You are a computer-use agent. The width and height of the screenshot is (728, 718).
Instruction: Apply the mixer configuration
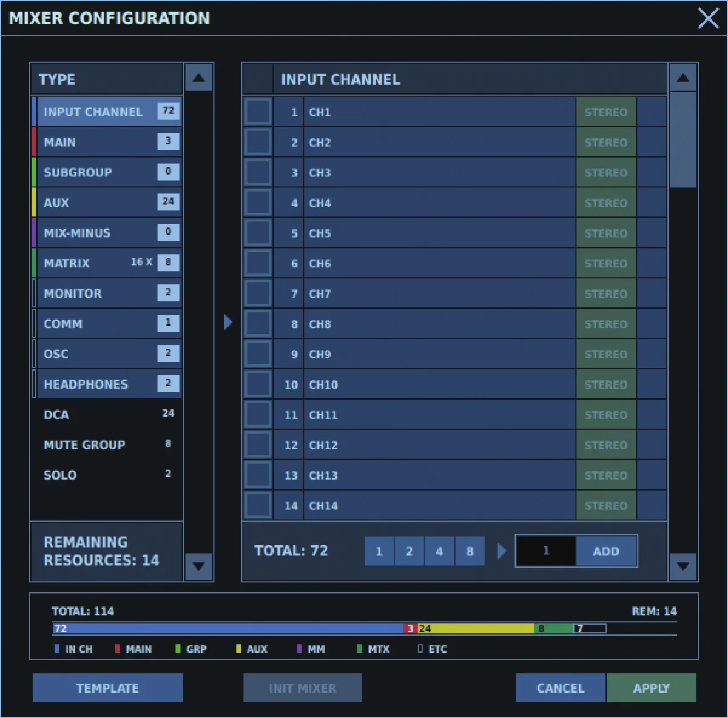coord(652,688)
